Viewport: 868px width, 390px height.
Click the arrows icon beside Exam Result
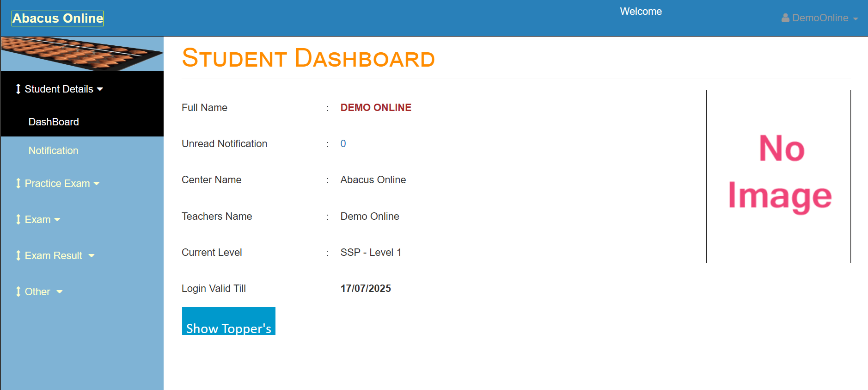coord(18,255)
